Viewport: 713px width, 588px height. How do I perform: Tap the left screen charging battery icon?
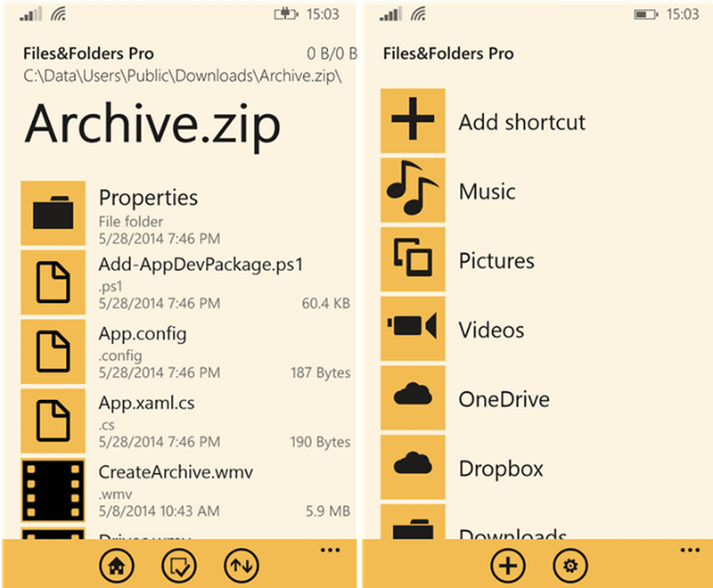coord(286,14)
